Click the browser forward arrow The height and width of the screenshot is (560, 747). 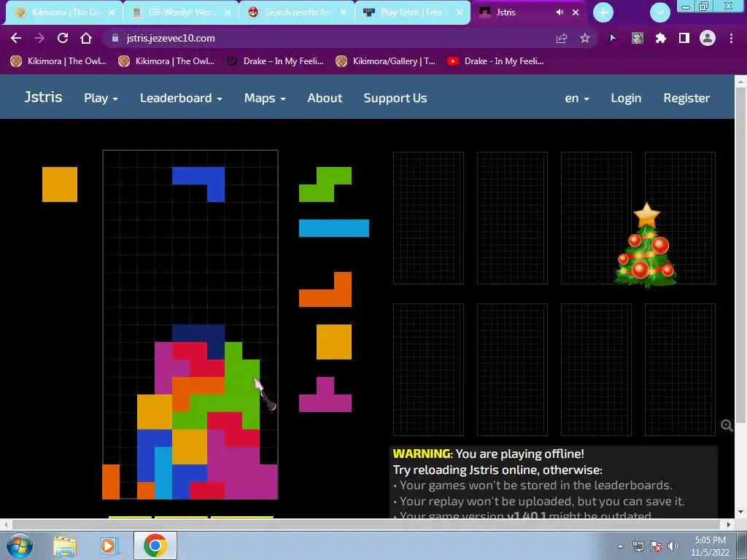tap(39, 38)
